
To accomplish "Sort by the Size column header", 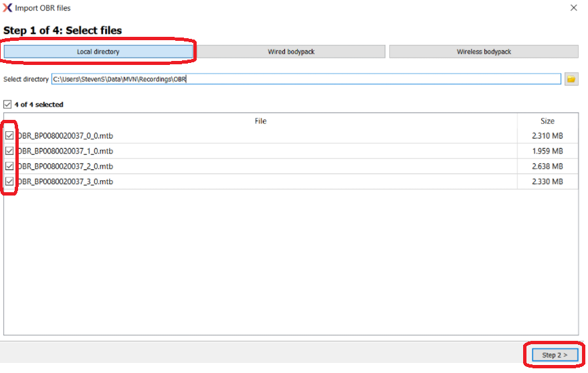I will (547, 121).
